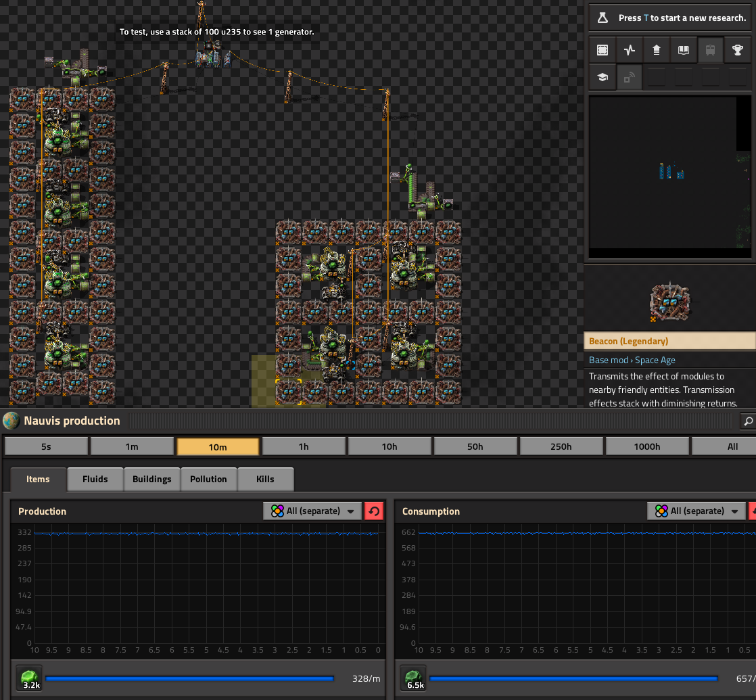Open Consumption 'All (separate)' dropdown
This screenshot has height=700, width=756.
click(x=696, y=511)
